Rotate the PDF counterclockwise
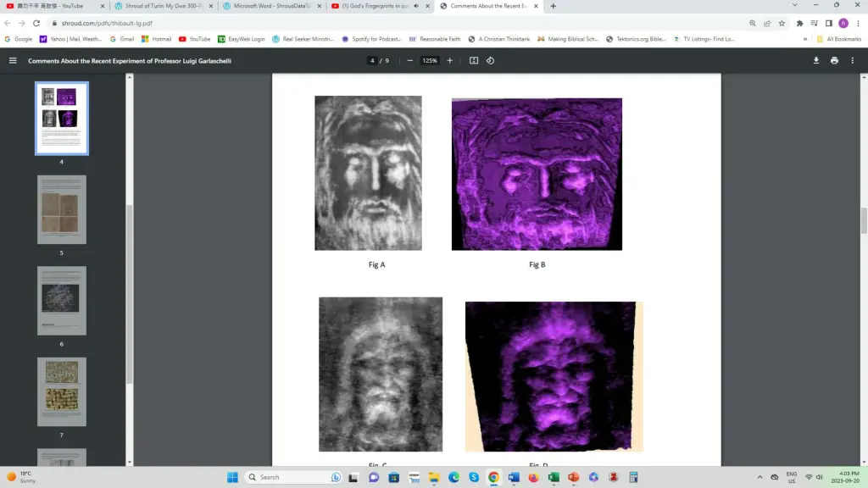 coord(491,61)
